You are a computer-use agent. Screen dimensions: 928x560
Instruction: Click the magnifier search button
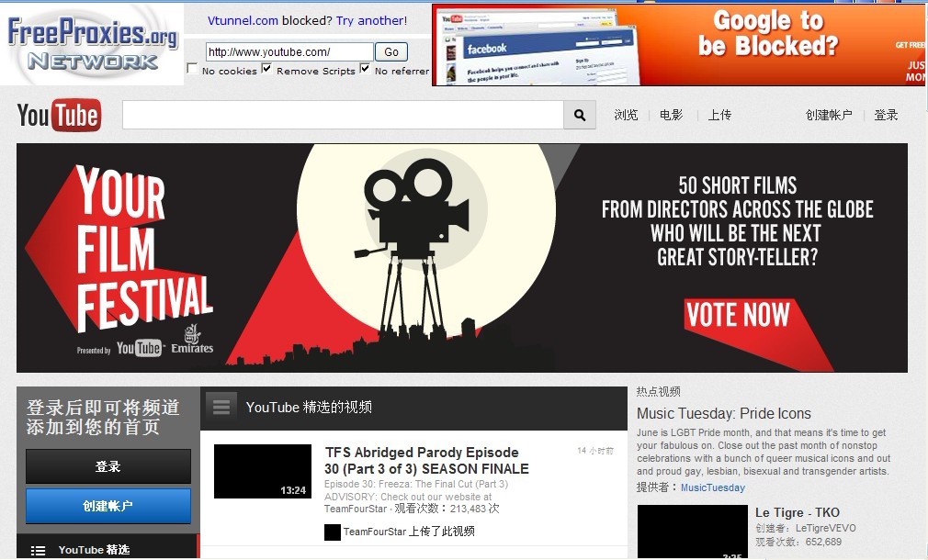point(580,115)
